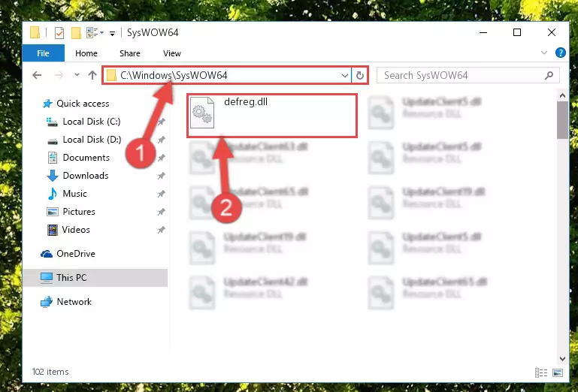
Task: Click the vertical scrollbar down arrow
Action: [562, 359]
